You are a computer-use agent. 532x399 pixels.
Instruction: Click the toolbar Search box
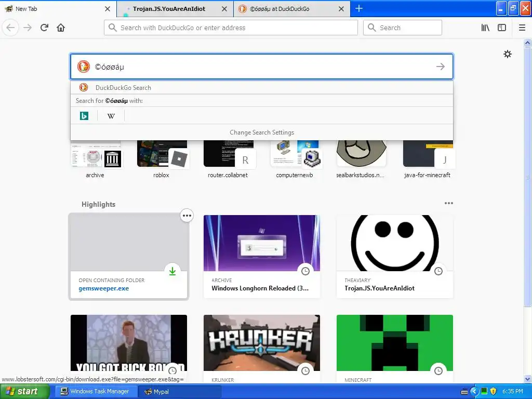click(x=403, y=28)
